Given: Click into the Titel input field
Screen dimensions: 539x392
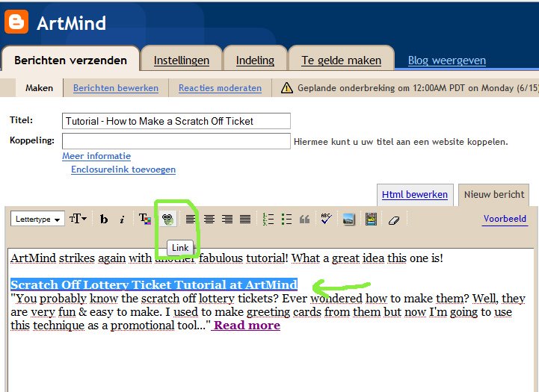Looking at the screenshot, I should (x=176, y=121).
